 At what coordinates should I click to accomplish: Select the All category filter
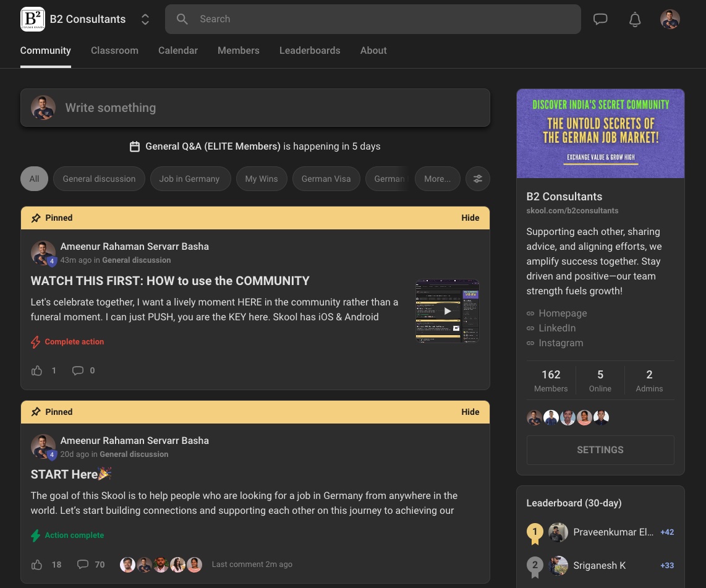34,179
